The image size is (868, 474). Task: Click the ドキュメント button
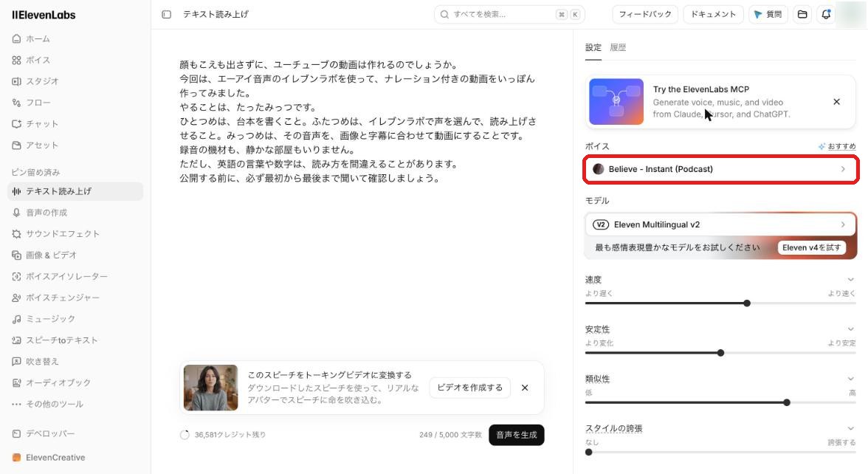click(x=713, y=15)
